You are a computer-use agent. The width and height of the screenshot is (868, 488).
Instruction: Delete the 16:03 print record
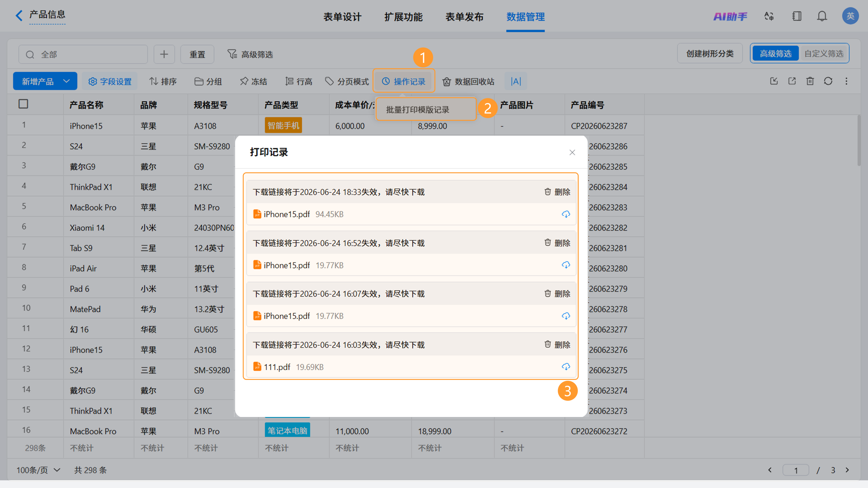pyautogui.click(x=557, y=344)
